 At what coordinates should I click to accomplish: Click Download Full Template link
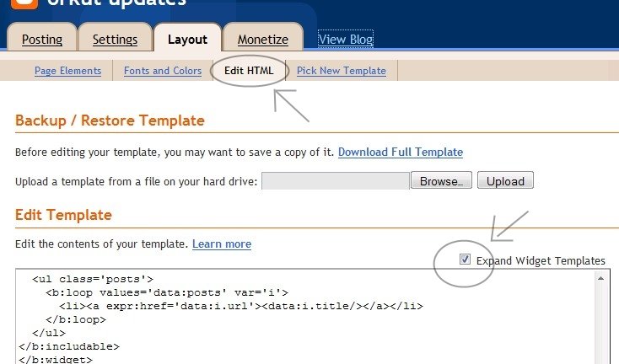(401, 152)
